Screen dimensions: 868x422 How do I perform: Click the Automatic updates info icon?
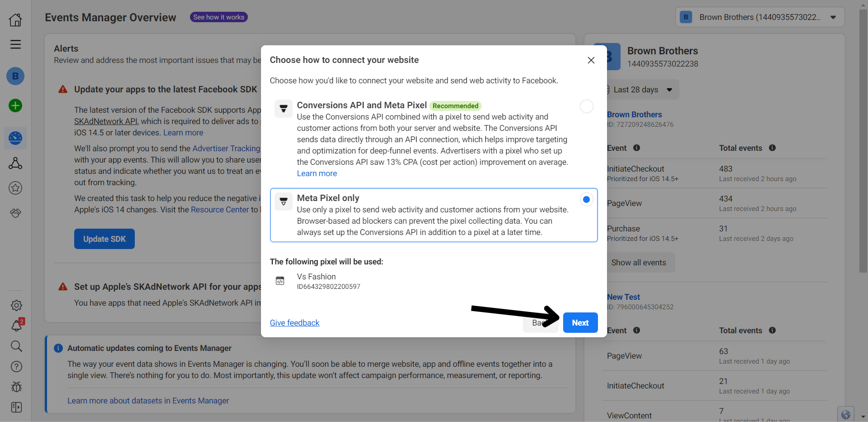58,348
